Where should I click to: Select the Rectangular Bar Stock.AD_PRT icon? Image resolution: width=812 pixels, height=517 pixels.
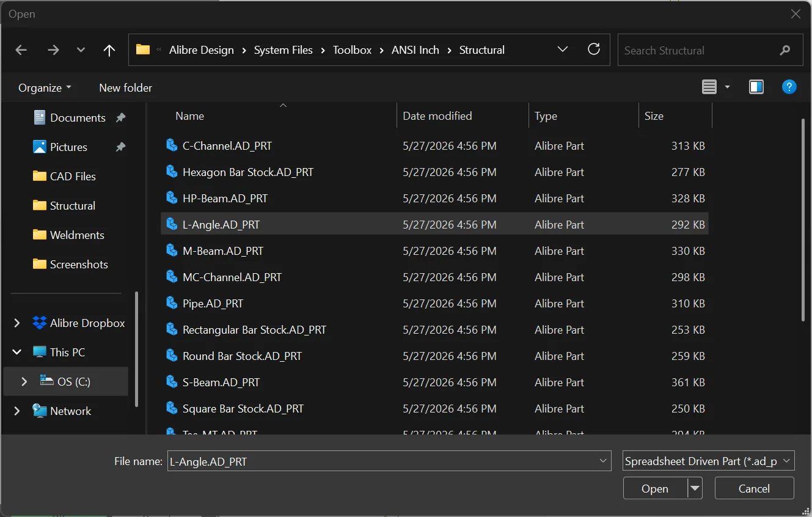(172, 329)
